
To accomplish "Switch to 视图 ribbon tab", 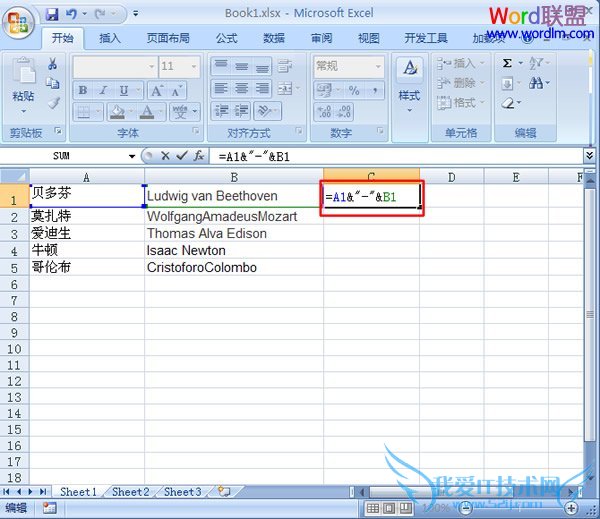I will tap(368, 38).
